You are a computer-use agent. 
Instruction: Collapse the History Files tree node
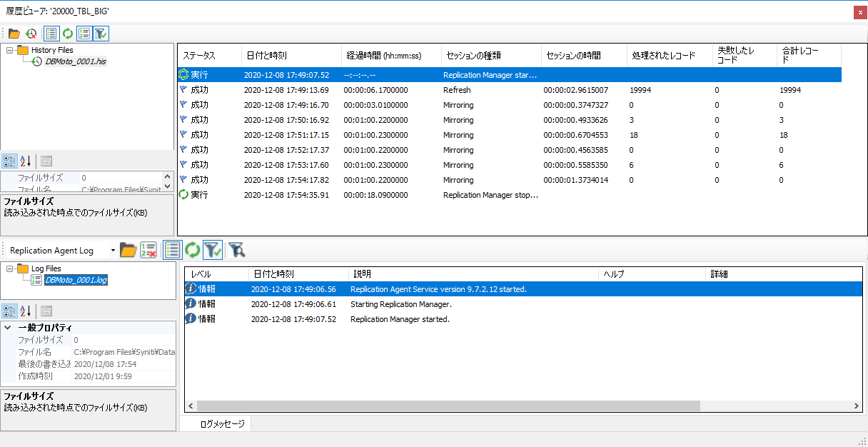(10, 51)
